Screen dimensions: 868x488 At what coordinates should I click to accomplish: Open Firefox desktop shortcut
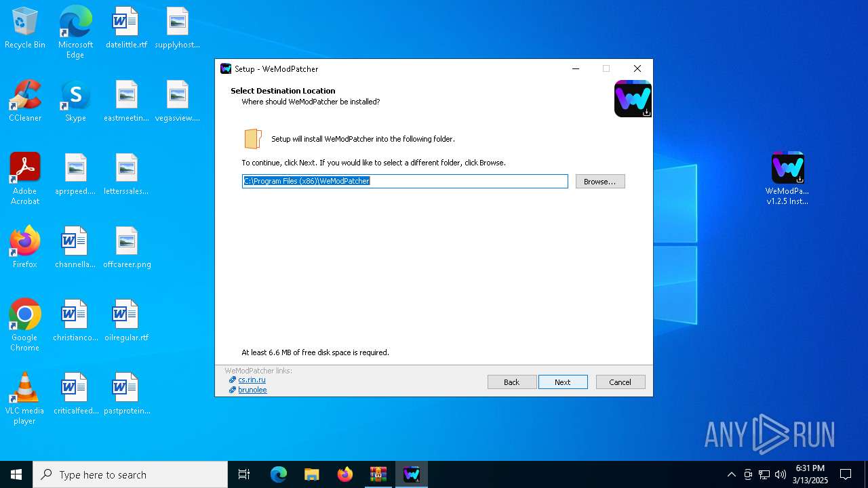[x=25, y=248]
